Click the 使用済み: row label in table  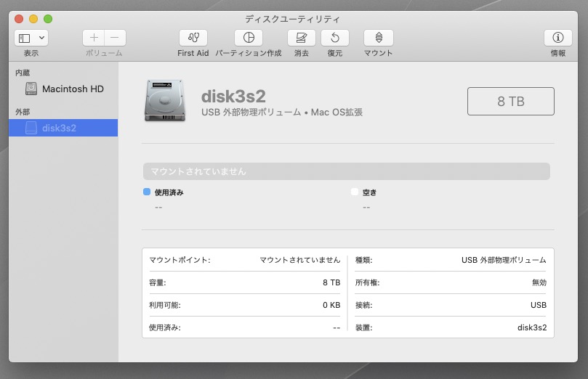(x=165, y=327)
